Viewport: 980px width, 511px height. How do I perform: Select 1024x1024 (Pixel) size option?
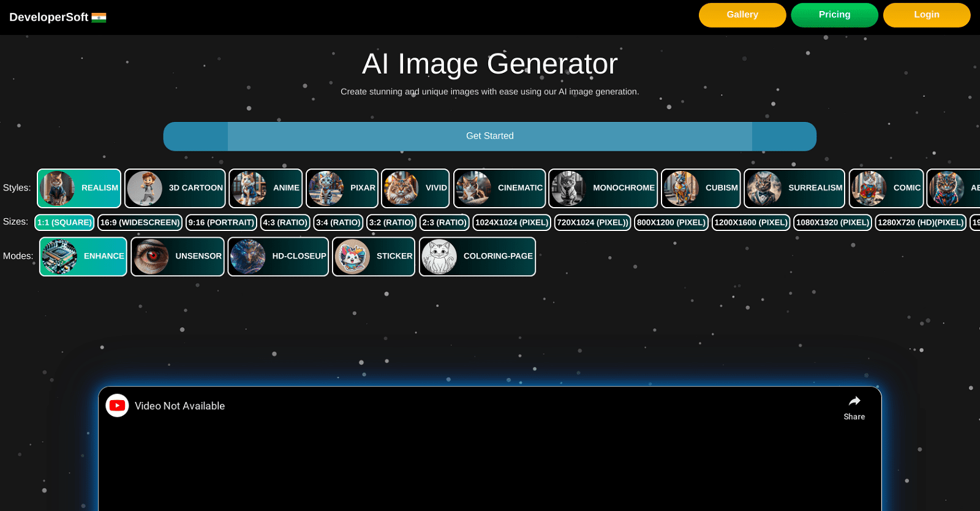[x=511, y=222]
